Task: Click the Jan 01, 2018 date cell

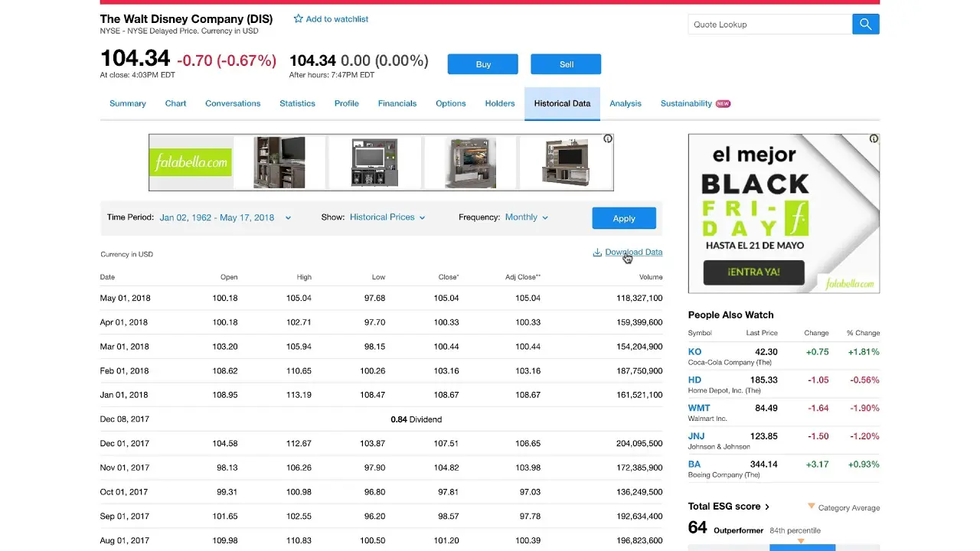Action: [x=124, y=395]
